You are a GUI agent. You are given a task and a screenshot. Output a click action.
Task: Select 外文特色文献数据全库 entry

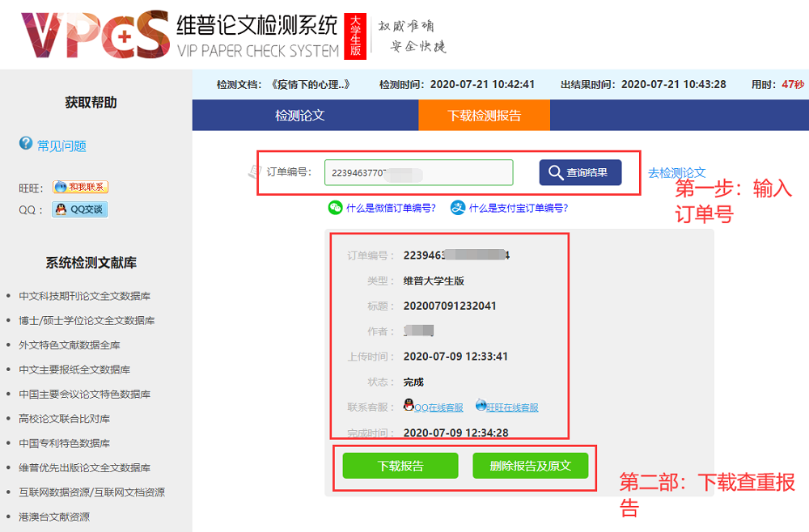[x=69, y=345]
